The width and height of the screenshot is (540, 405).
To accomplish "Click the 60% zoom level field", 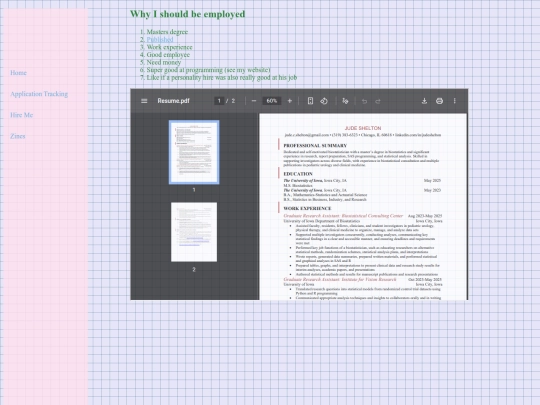I will coord(272,101).
